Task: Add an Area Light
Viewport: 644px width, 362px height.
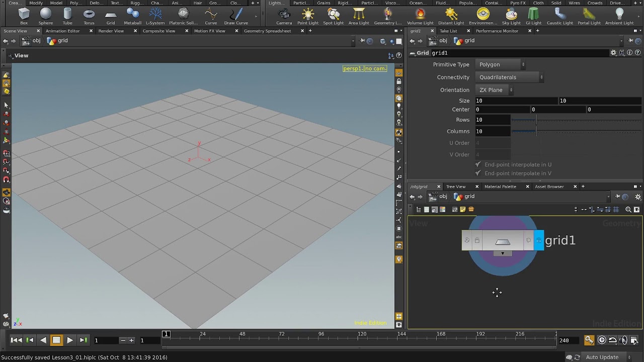Action: click(x=359, y=16)
